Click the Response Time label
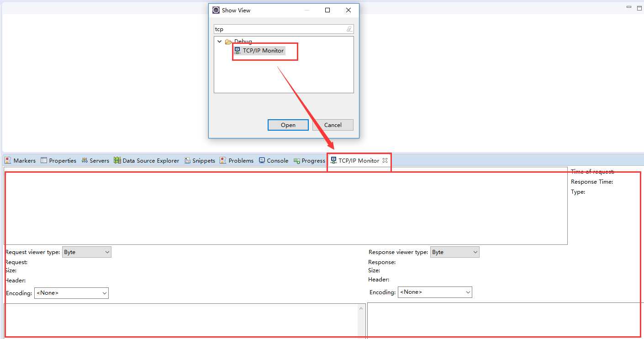This screenshot has height=339, width=644. 592,182
